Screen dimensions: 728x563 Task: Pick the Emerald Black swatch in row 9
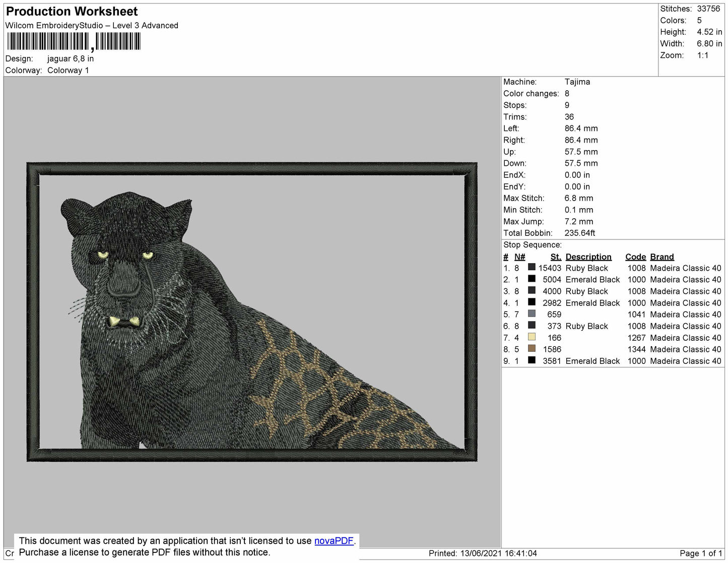point(532,360)
